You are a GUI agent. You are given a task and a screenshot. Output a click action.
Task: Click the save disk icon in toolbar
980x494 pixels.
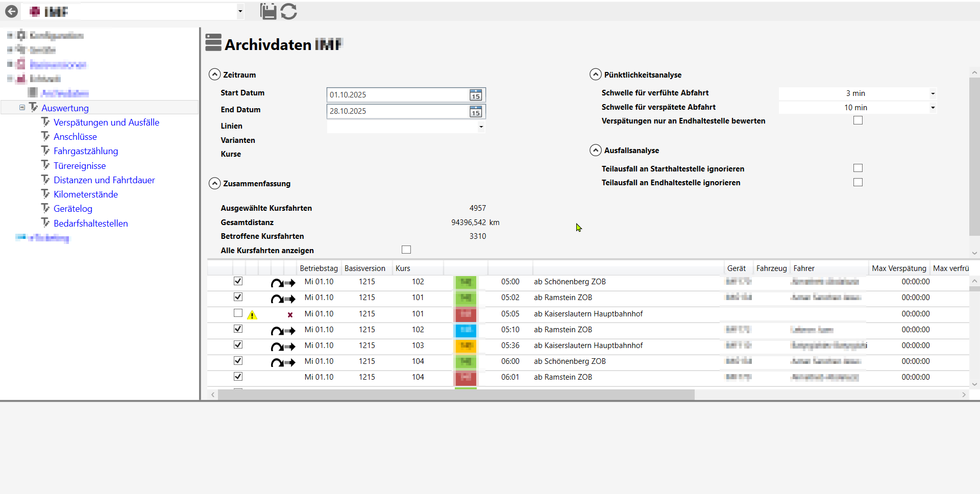pyautogui.click(x=268, y=11)
